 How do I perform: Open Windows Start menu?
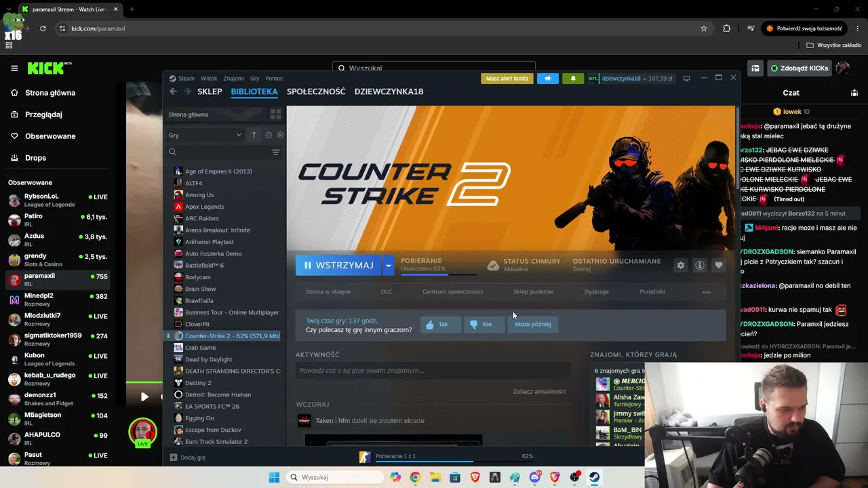click(274, 477)
